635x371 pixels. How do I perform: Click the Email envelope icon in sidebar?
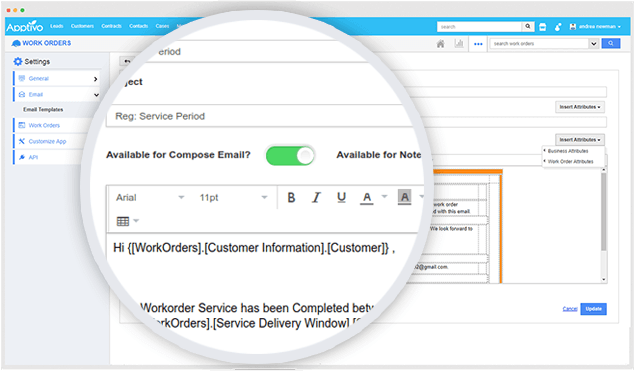(x=22, y=94)
